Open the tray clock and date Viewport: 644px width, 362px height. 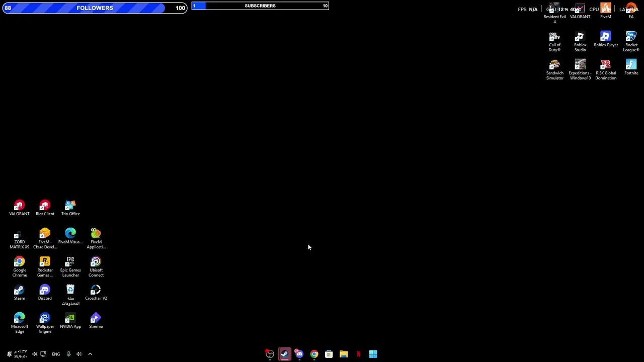(x=21, y=354)
